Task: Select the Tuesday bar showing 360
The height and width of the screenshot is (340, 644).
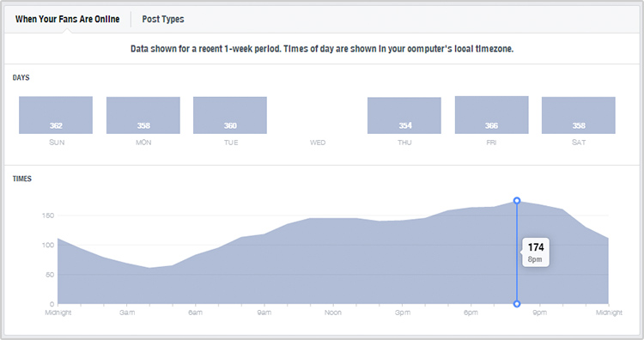Action: [230, 115]
